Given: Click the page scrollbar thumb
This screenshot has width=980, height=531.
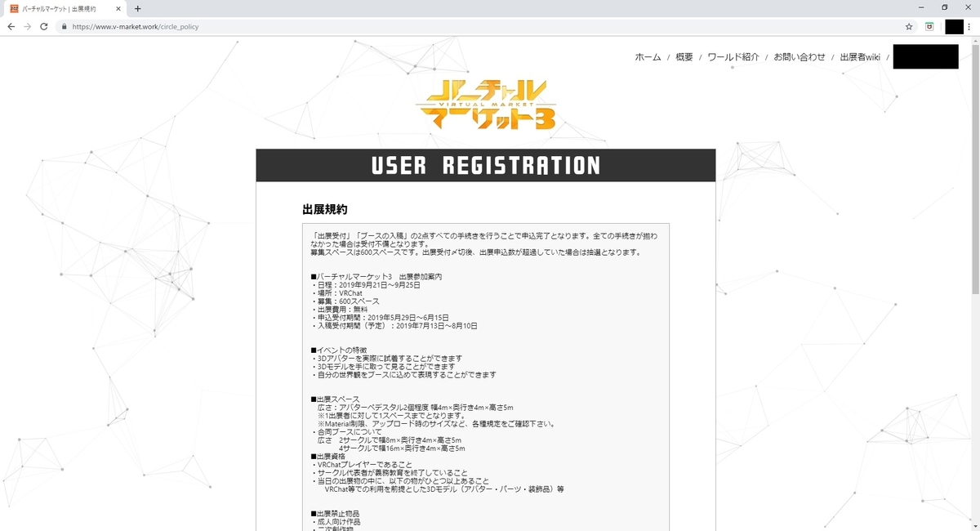Looking at the screenshot, I should (975, 169).
